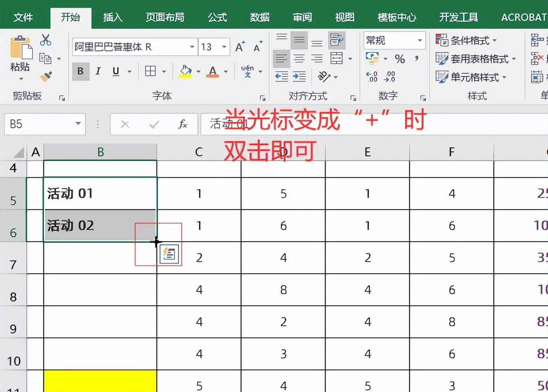This screenshot has height=392, width=548.
Task: Decrease font size with small A icon
Action: (258, 47)
